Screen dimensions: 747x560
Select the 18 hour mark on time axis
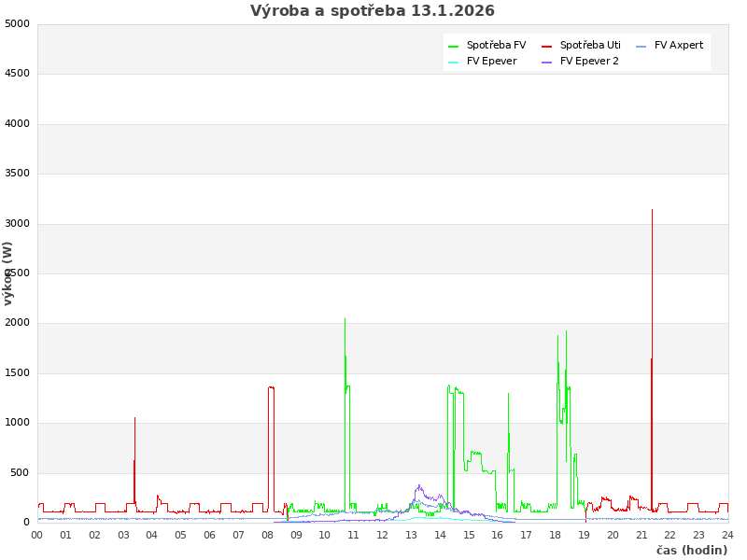(555, 535)
